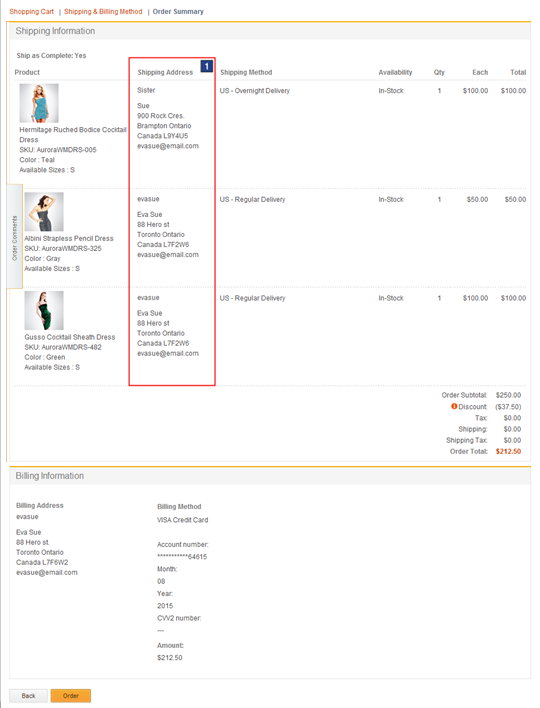
Task: Click the Shipping Address column header
Action: click(x=165, y=72)
